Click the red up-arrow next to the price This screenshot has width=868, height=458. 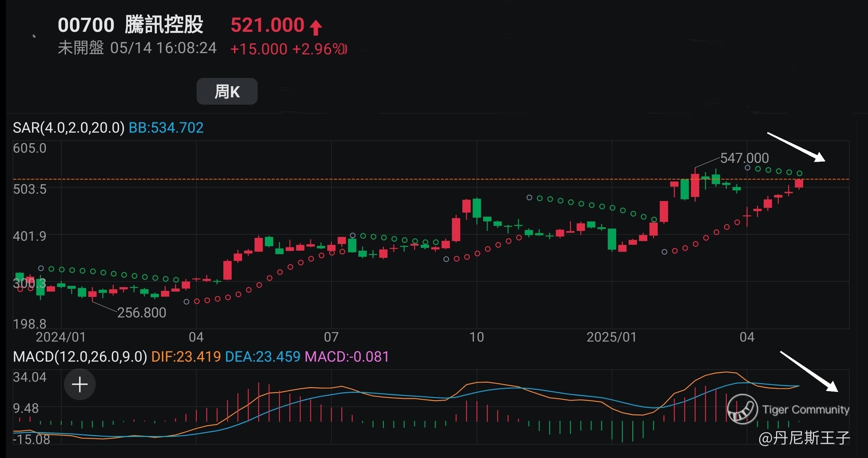pos(316,28)
